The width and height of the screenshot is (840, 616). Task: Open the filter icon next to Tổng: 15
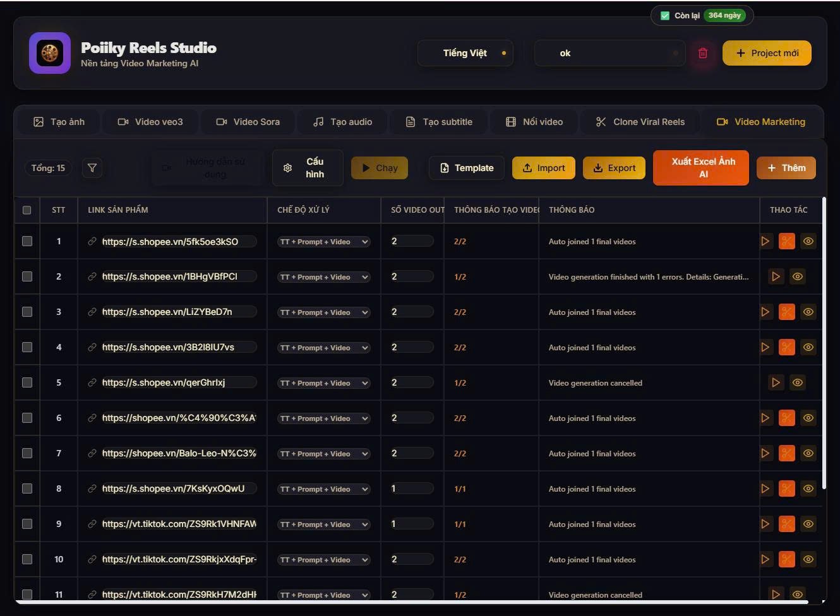pos(92,168)
